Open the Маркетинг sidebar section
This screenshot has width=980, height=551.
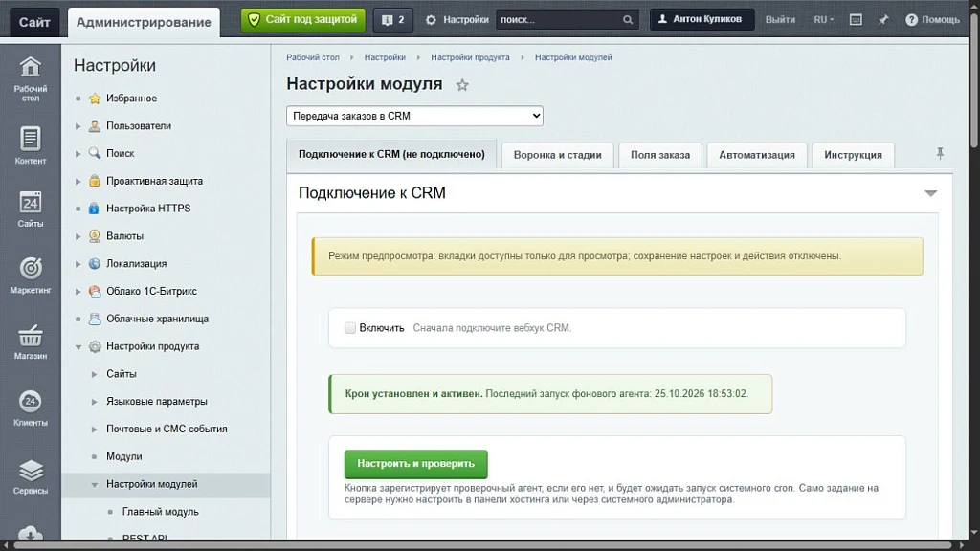(x=30, y=275)
